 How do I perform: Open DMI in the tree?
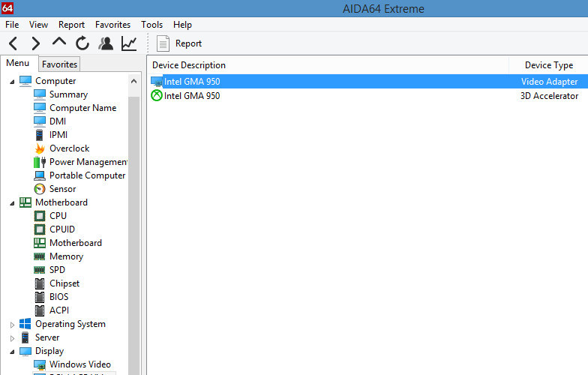pos(57,121)
